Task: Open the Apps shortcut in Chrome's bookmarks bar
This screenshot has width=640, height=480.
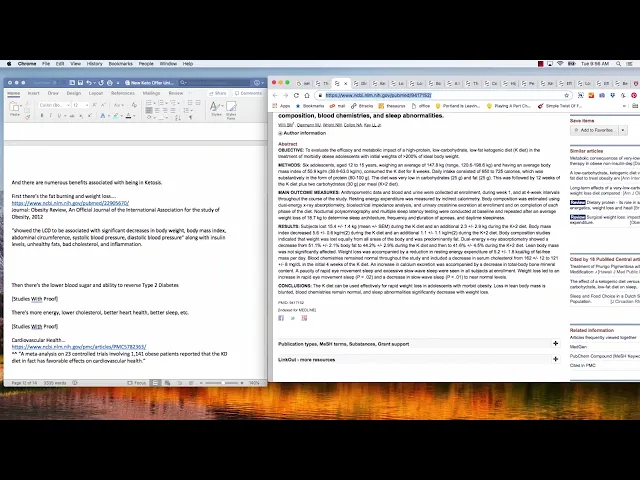Action: tap(281, 106)
